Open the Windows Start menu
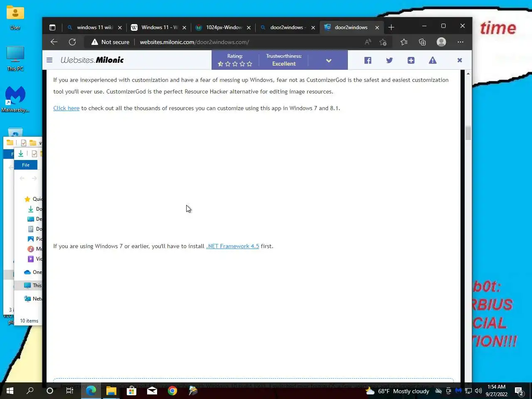This screenshot has height=399, width=532. click(x=10, y=391)
